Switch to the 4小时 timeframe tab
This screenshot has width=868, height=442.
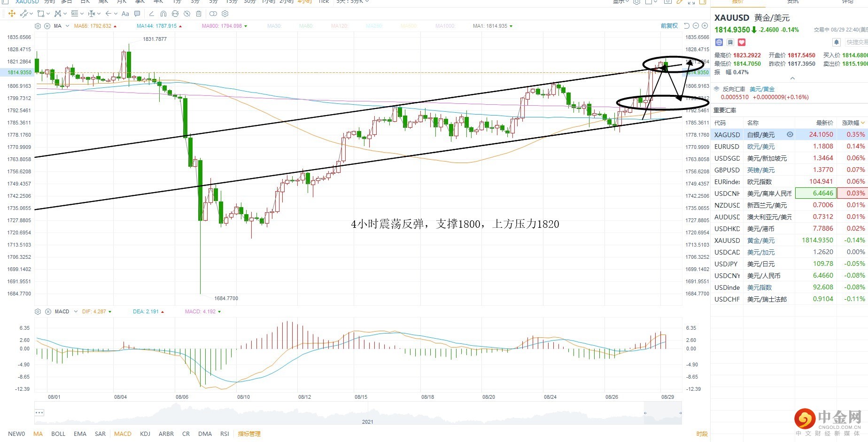coord(304,2)
